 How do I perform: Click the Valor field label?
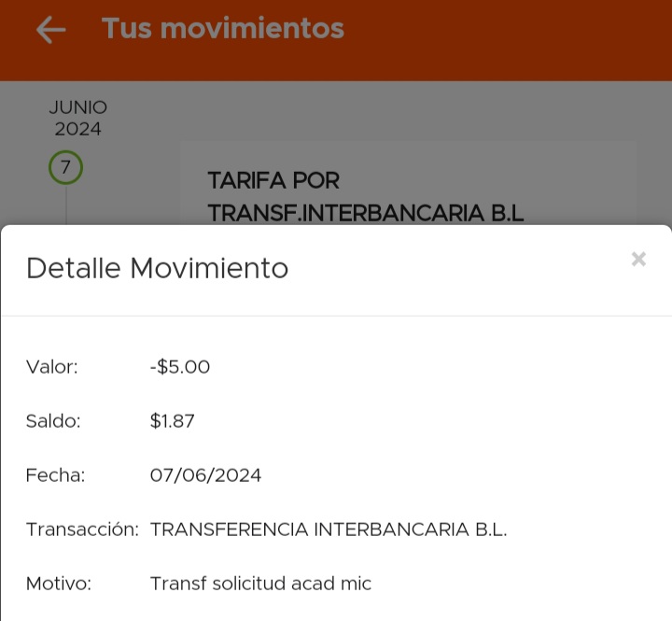pos(52,367)
